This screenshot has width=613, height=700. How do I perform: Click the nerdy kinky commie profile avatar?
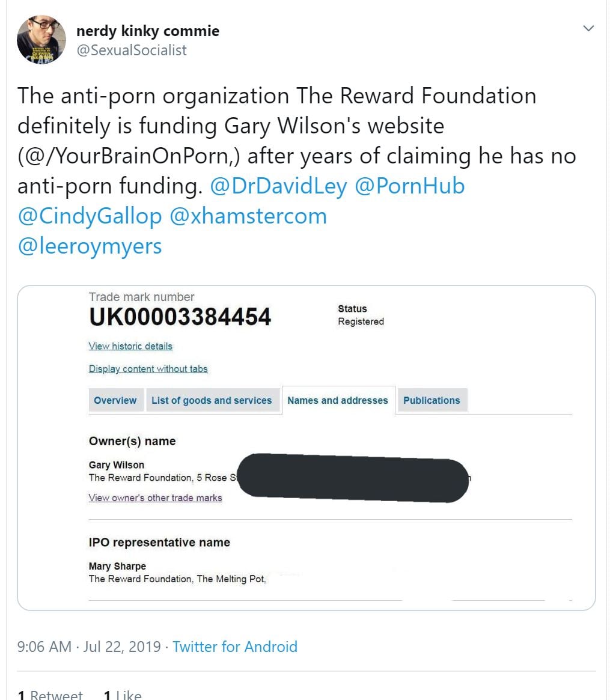point(41,39)
